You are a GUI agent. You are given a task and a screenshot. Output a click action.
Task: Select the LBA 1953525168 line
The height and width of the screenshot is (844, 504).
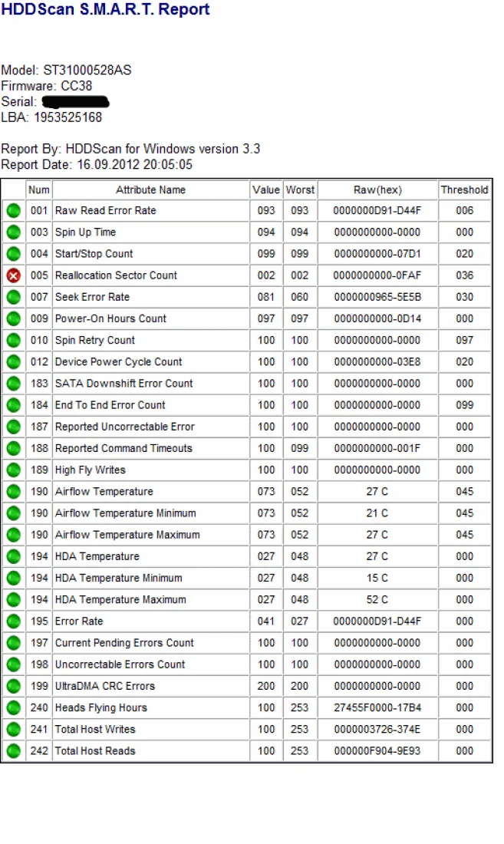[51, 117]
